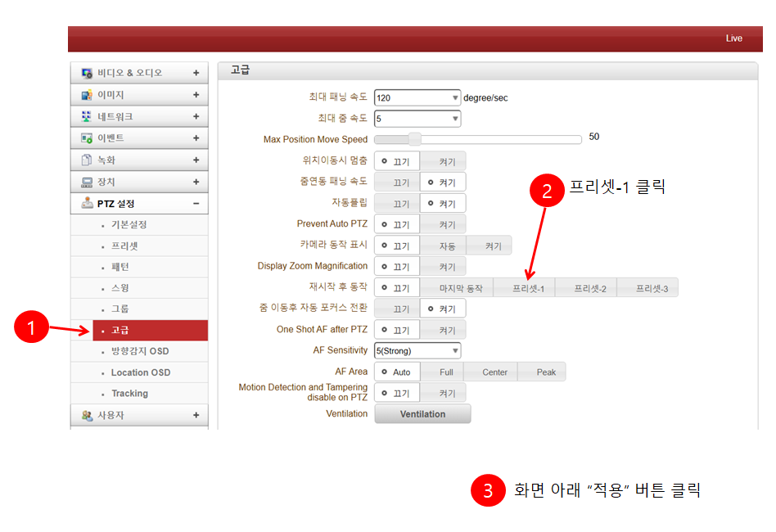Click the 비디오 & 오디오 menu icon
The image size is (776, 532).
click(x=87, y=73)
